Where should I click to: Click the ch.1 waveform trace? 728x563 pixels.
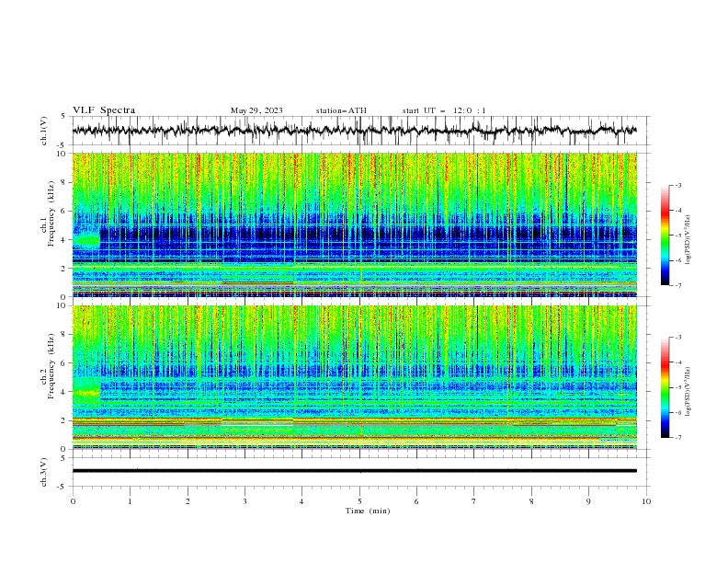point(354,131)
